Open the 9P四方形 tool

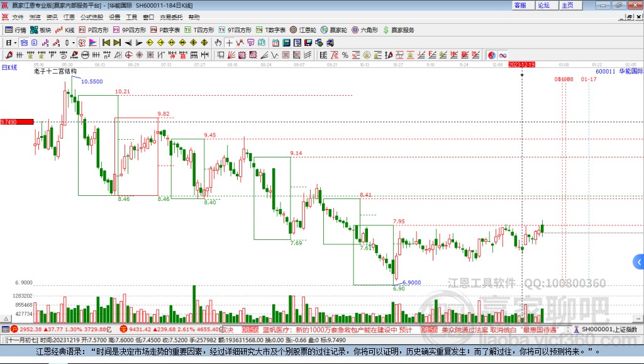pos(130,30)
